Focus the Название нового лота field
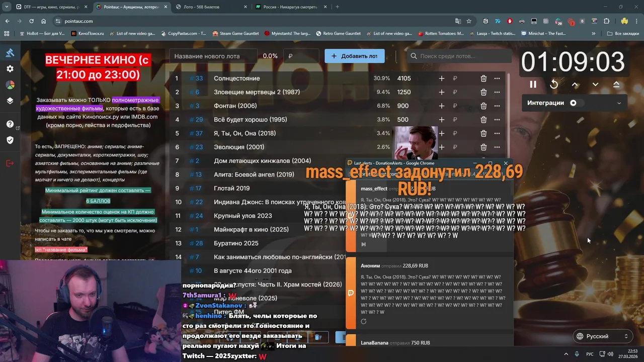The image size is (644, 362). [x=213, y=56]
